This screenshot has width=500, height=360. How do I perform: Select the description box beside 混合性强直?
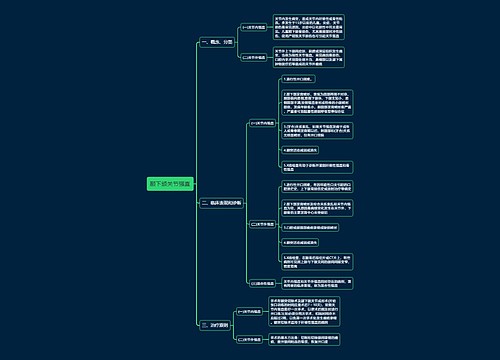click(317, 283)
